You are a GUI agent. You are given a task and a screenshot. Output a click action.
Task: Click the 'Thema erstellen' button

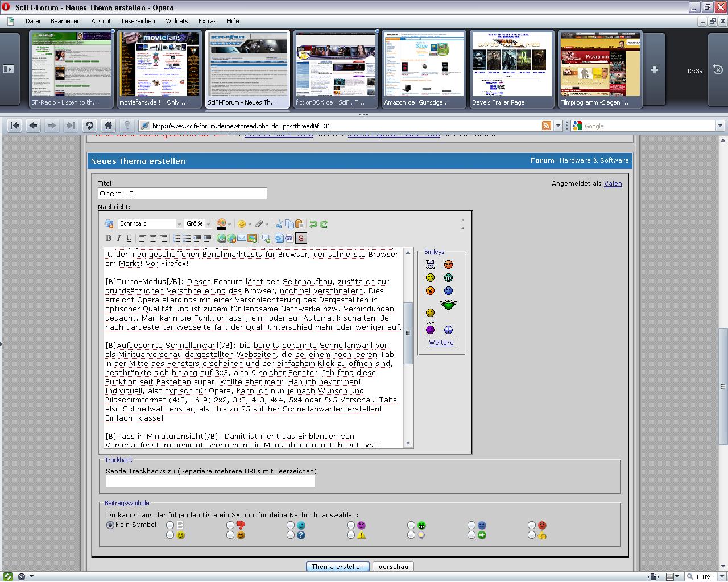[x=337, y=566]
